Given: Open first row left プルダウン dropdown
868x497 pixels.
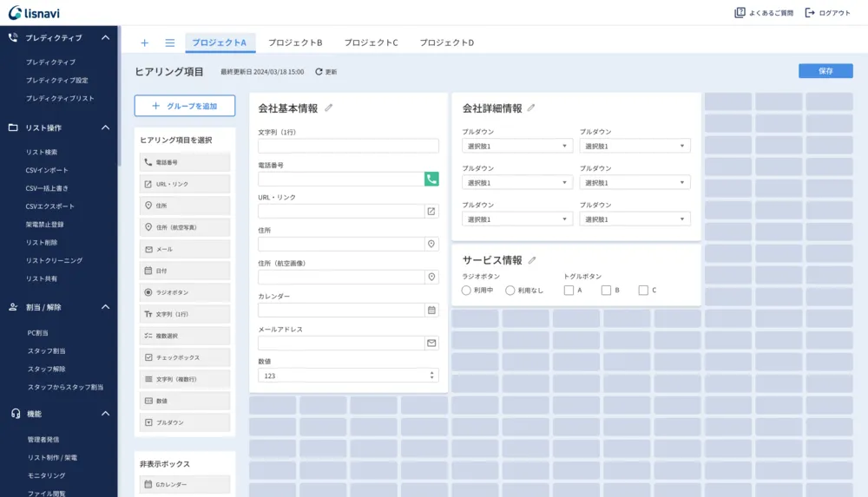Looking at the screenshot, I should [x=517, y=146].
